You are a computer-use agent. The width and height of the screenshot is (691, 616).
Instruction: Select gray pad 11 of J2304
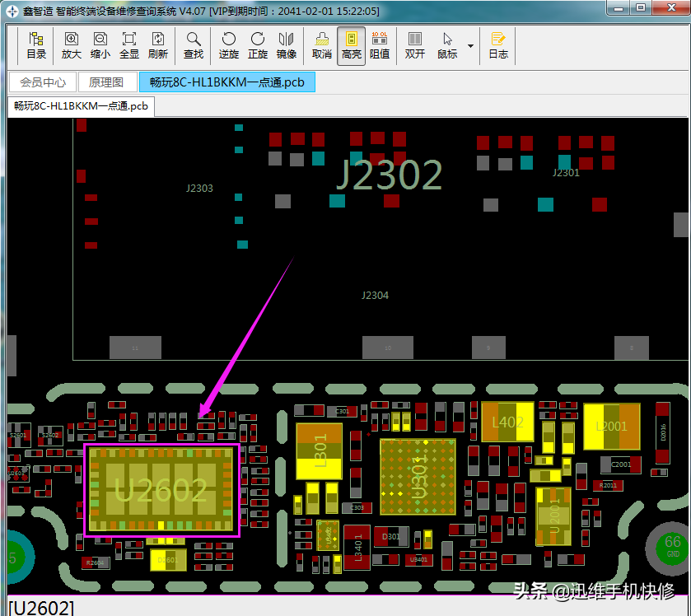pyautogui.click(x=135, y=348)
